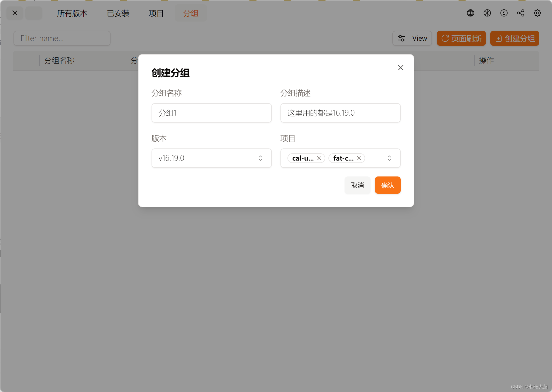Close the application window via X

pyautogui.click(x=15, y=13)
